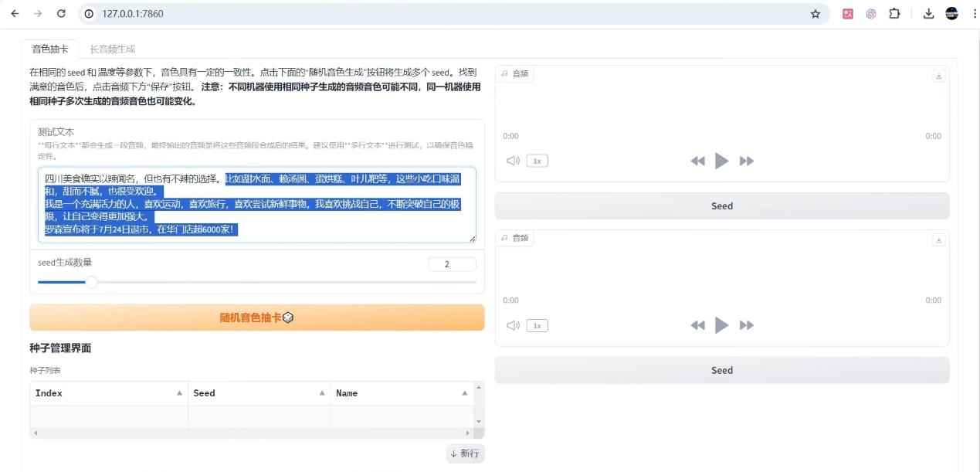Click the 随机音色抽卡 generate button
Screen dimensions: 980x472
(x=256, y=317)
